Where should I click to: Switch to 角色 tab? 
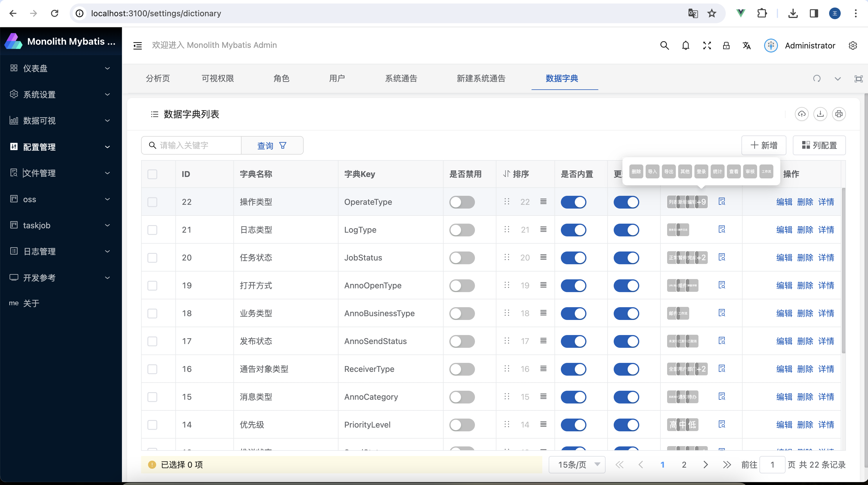[x=281, y=78]
